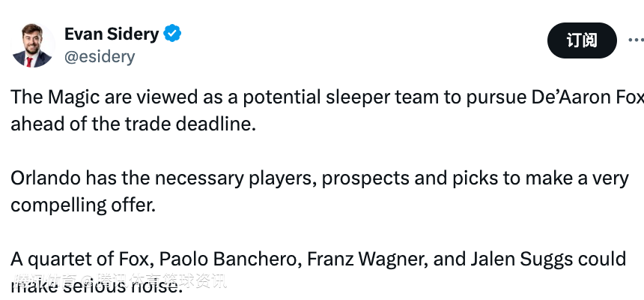Click the phrase "trade deadline"
The image size is (644, 300).
click(x=194, y=124)
